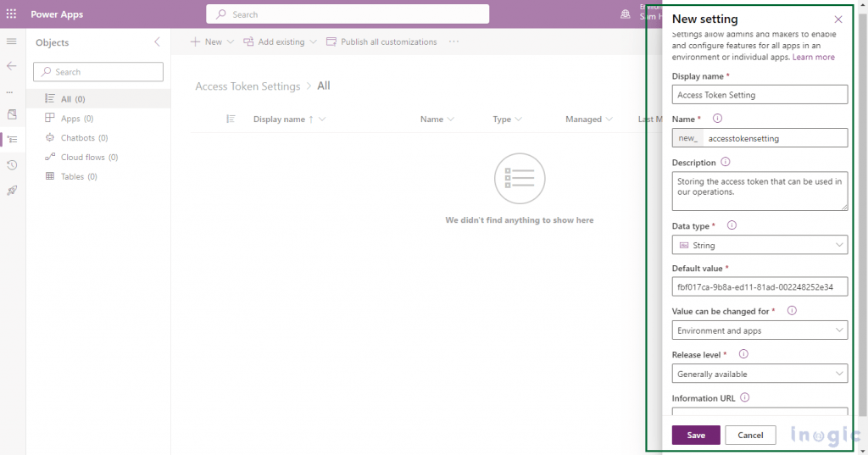Open the Value can be changed for dropdown
Screen dimensions: 868x455
point(759,330)
